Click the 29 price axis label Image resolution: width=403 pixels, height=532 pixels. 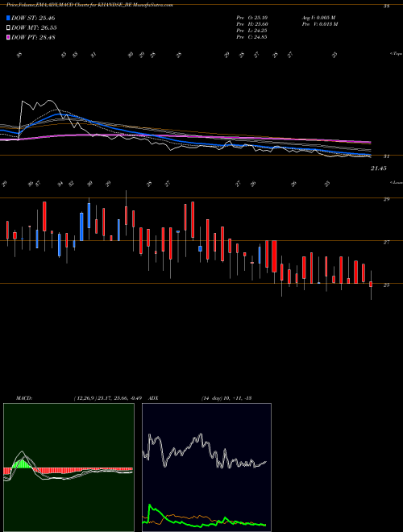pos(386,199)
